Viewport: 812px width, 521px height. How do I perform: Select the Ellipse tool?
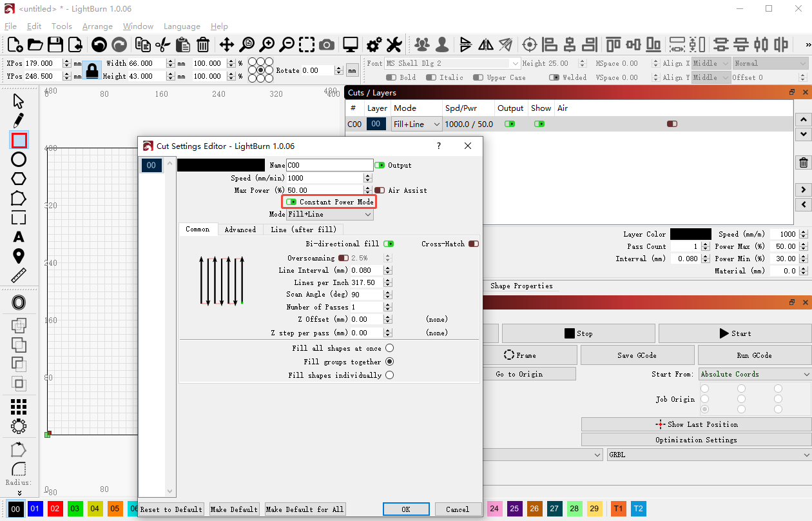(x=19, y=159)
